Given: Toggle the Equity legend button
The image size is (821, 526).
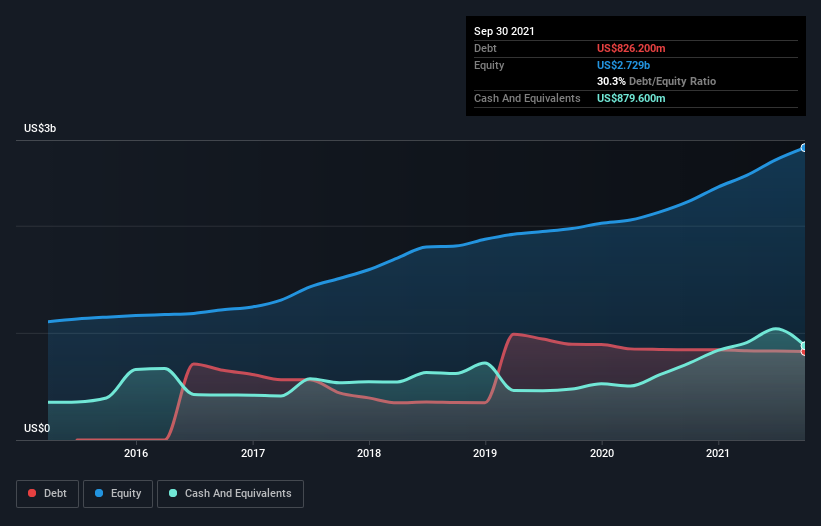Looking at the screenshot, I should pyautogui.click(x=118, y=494).
